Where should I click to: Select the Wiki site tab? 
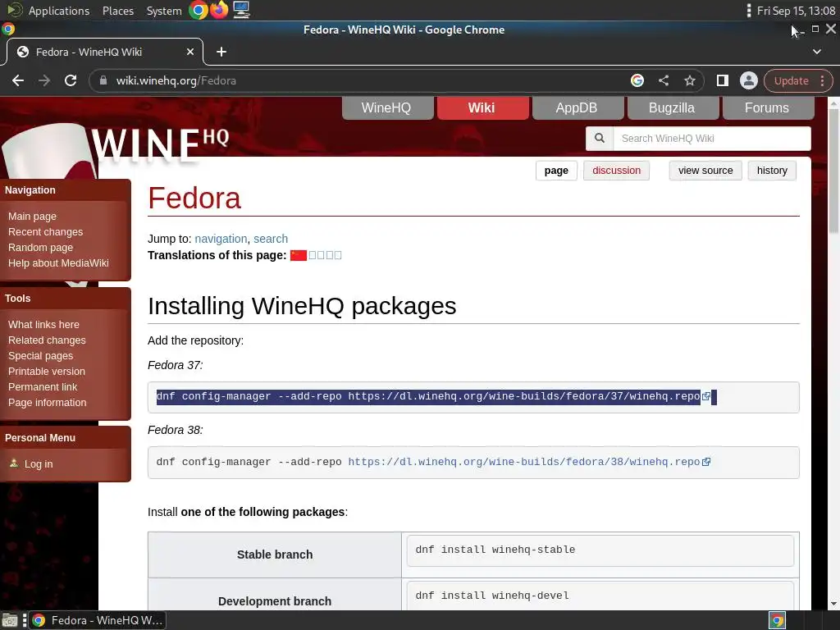coord(482,107)
